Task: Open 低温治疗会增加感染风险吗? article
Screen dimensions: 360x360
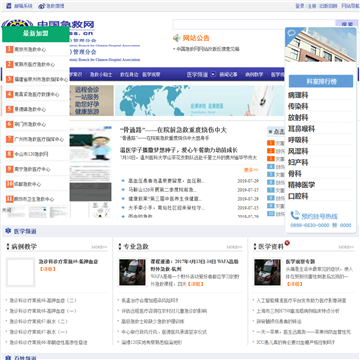Action: coord(150,300)
